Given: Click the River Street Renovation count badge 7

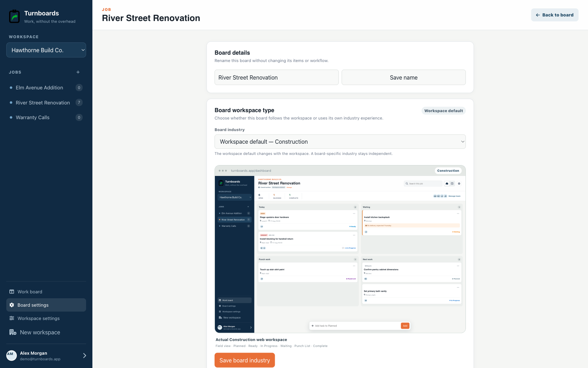Looking at the screenshot, I should 79,103.
